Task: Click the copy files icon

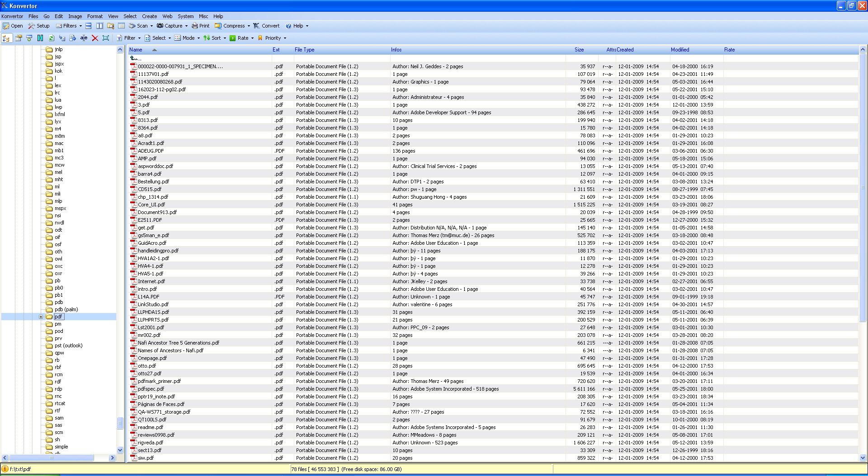Action: [x=62, y=38]
